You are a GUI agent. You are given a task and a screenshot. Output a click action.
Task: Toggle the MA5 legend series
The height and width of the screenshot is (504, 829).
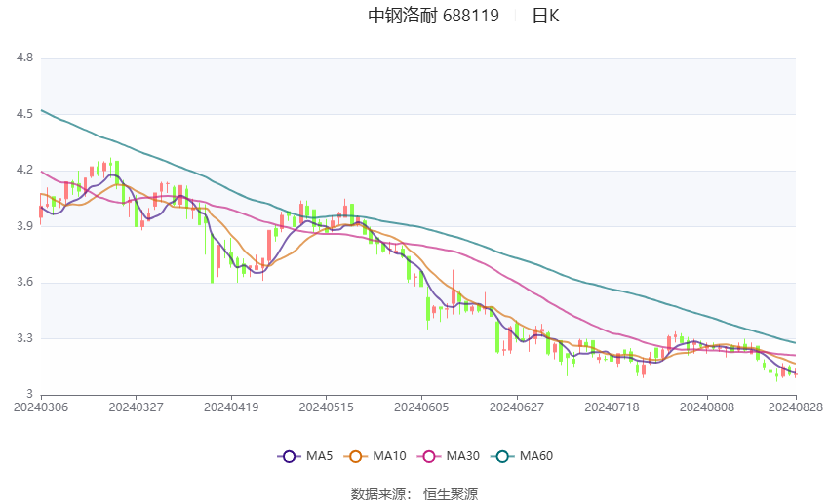[x=305, y=456]
